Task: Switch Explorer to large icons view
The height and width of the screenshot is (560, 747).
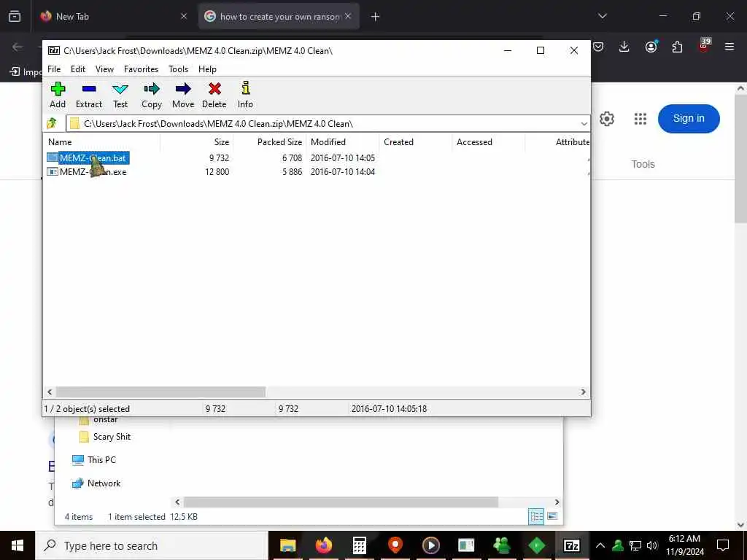Action: (x=552, y=517)
